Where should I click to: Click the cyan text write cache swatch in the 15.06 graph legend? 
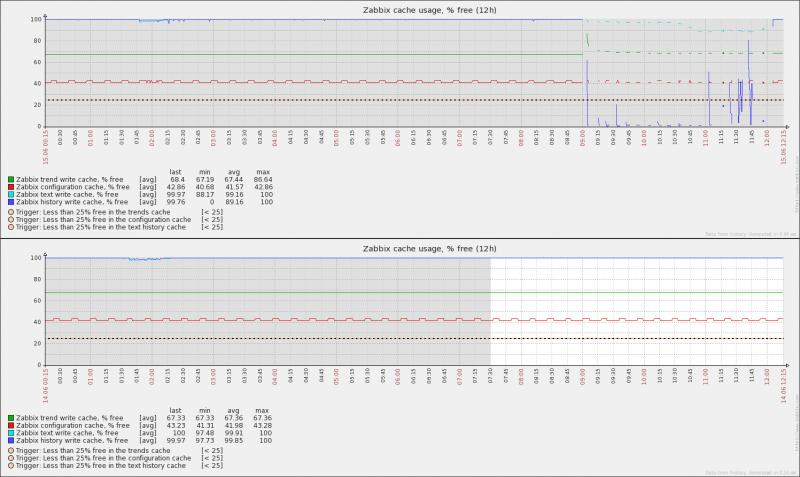pos(11,194)
